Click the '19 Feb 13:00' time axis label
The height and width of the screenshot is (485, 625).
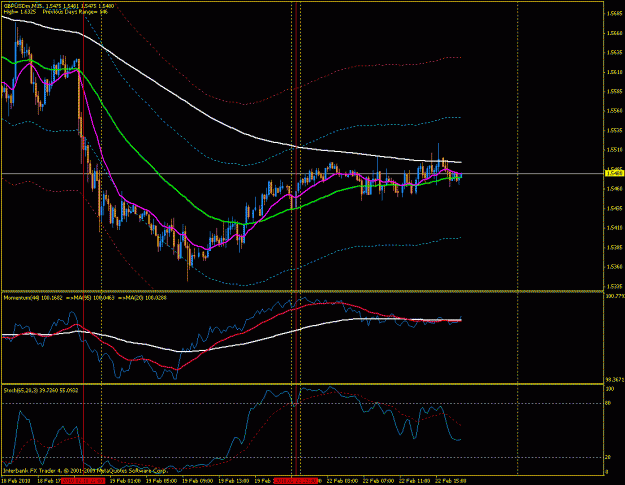pyautogui.click(x=234, y=481)
